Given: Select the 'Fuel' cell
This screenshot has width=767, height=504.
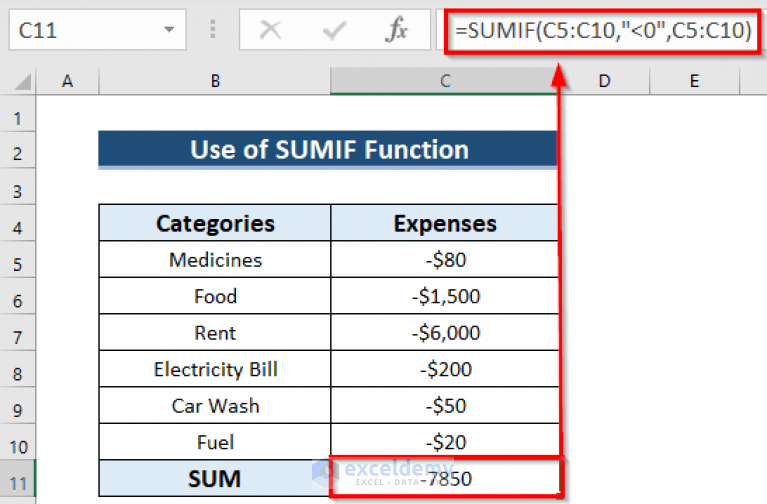Looking at the screenshot, I should click(215, 442).
